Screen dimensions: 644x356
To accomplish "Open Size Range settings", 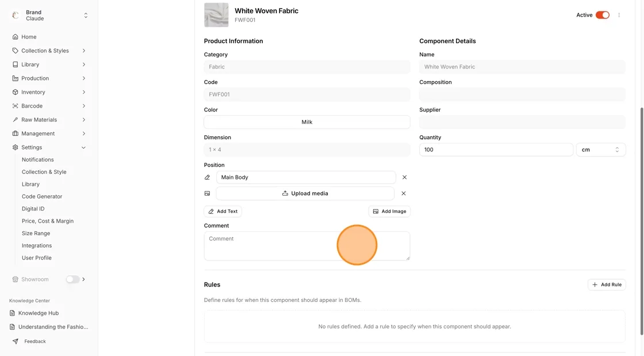I will pyautogui.click(x=36, y=233).
